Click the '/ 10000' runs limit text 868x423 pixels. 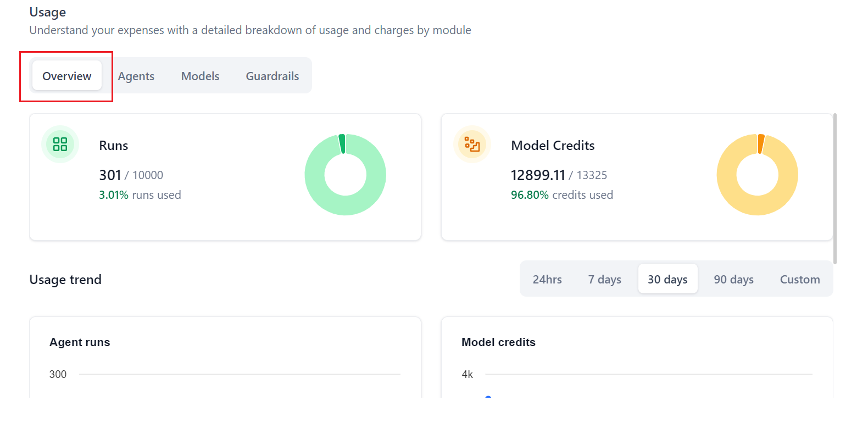[144, 175]
